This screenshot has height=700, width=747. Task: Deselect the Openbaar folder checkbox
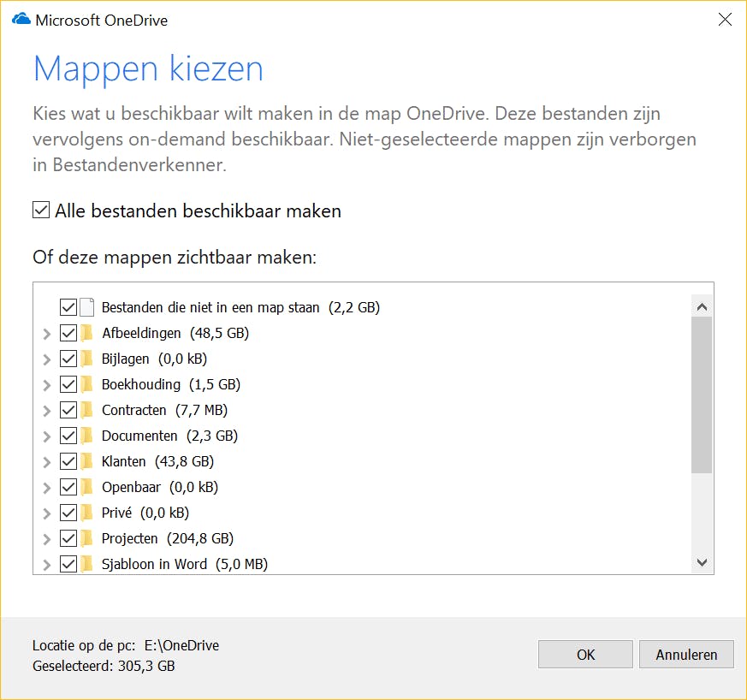click(x=68, y=487)
